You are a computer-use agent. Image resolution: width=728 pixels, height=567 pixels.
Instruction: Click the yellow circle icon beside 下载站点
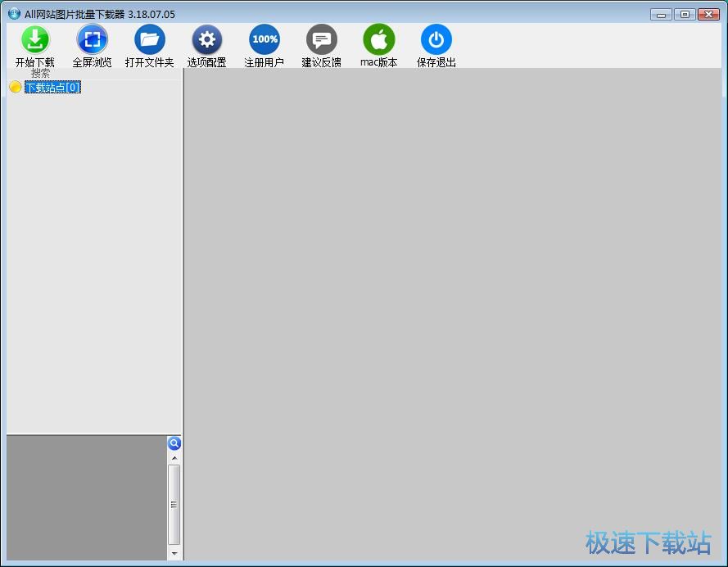[15, 87]
